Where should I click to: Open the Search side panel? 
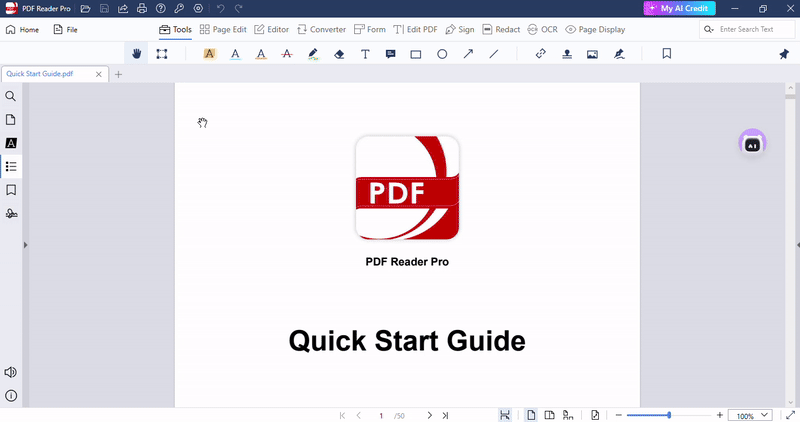coord(10,96)
